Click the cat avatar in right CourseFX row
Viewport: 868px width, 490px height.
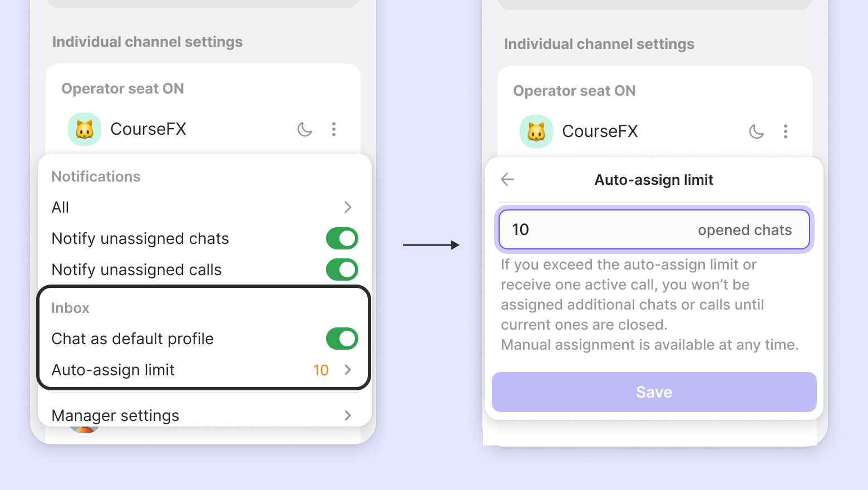536,131
